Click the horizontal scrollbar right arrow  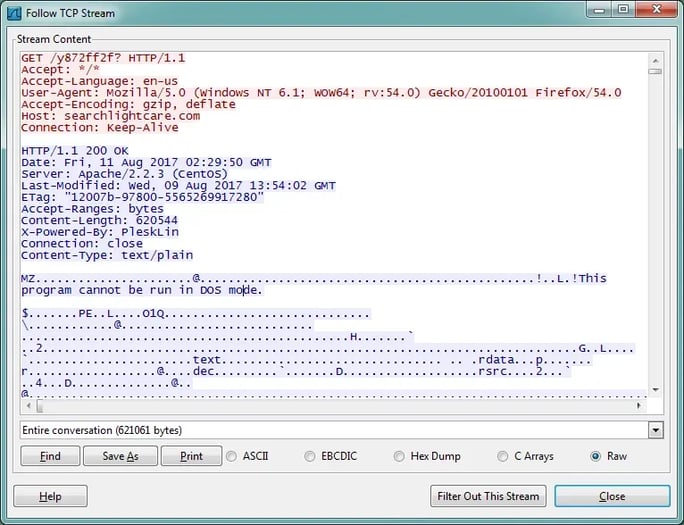coord(641,406)
